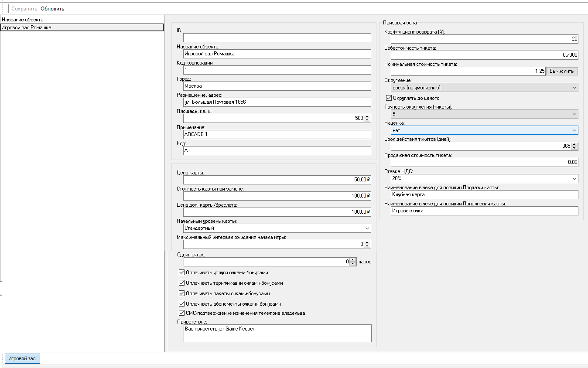This screenshot has width=588, height=368.
Task: Toggle Округлять до целого checkbox
Action: pos(389,98)
